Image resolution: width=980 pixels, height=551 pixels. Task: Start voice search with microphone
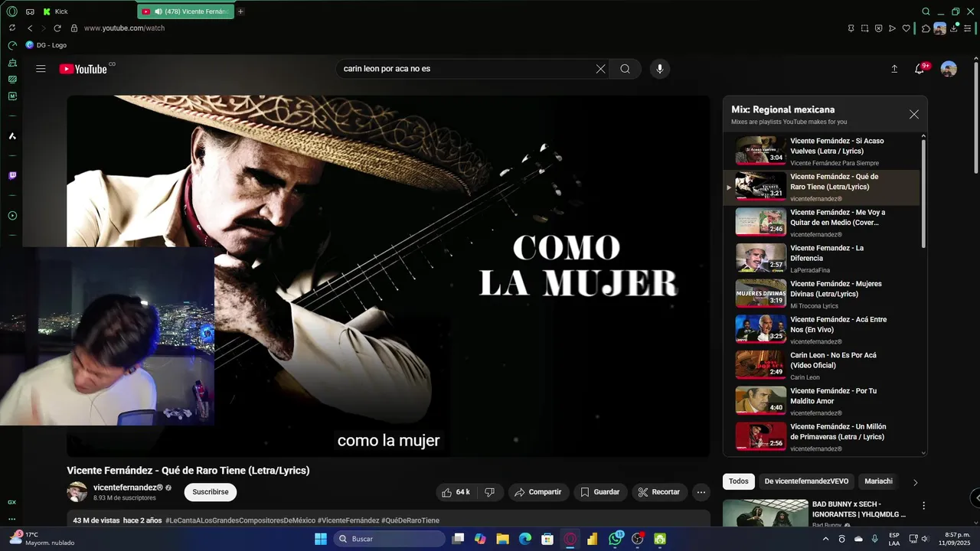[x=660, y=69]
